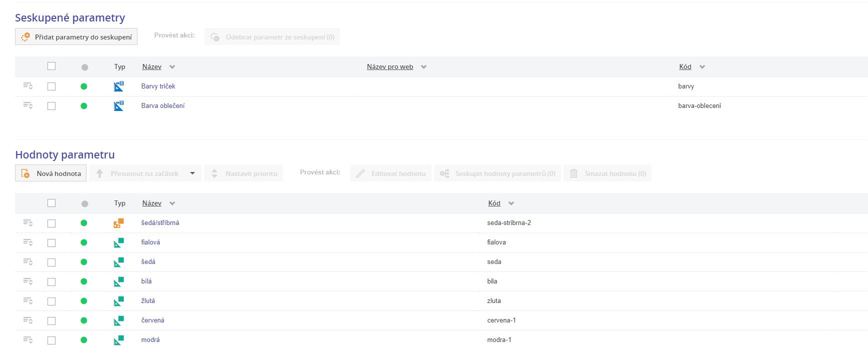Expand sort arrow next to Název pro web
Screen dimensions: 868x348
point(423,67)
